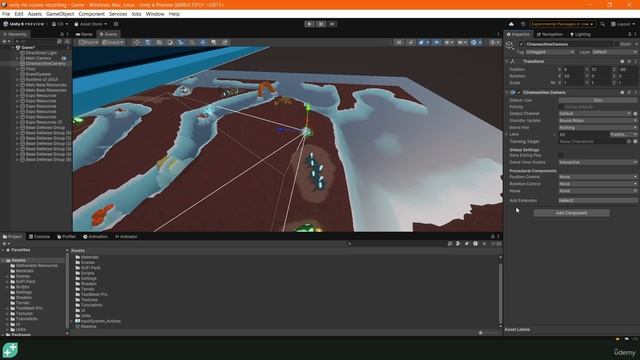Open the Window menu
This screenshot has width=640, height=360.
tap(155, 14)
